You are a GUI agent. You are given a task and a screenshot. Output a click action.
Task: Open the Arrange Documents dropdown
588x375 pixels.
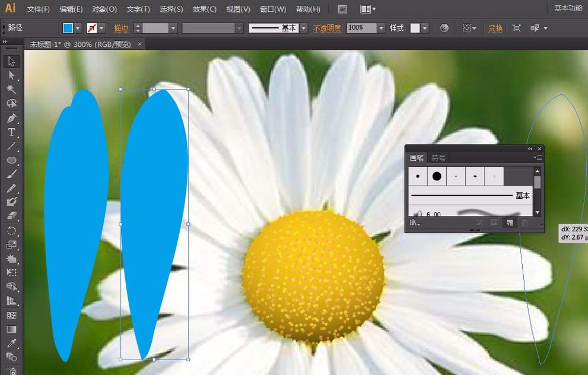(368, 9)
